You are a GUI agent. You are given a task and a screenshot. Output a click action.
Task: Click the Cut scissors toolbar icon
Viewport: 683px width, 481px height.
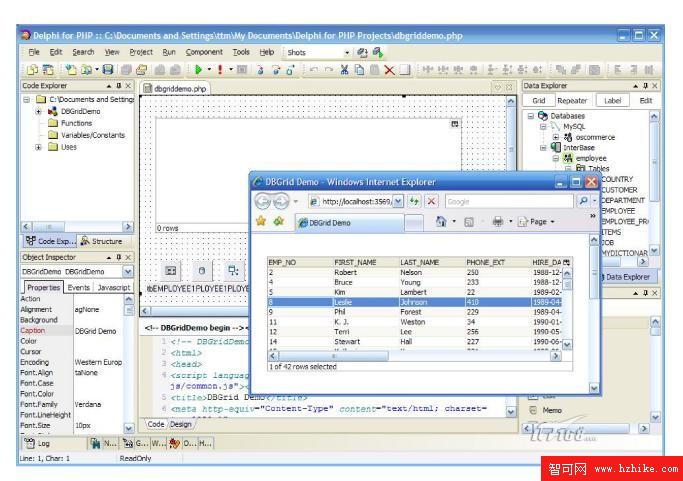(345, 69)
